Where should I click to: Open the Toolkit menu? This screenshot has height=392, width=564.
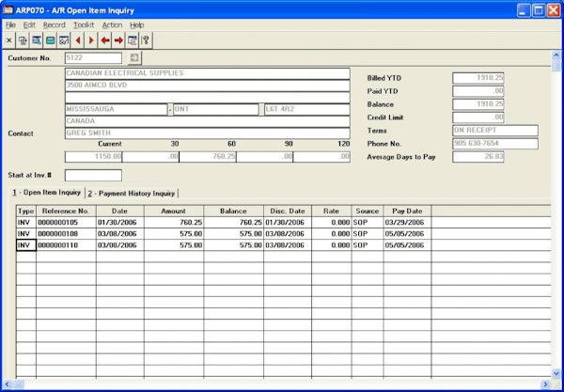pos(84,25)
